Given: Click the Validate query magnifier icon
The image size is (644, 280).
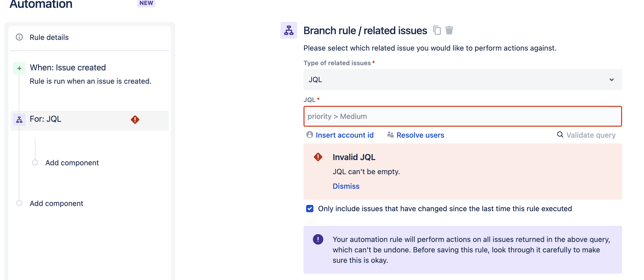Looking at the screenshot, I should coord(560,135).
